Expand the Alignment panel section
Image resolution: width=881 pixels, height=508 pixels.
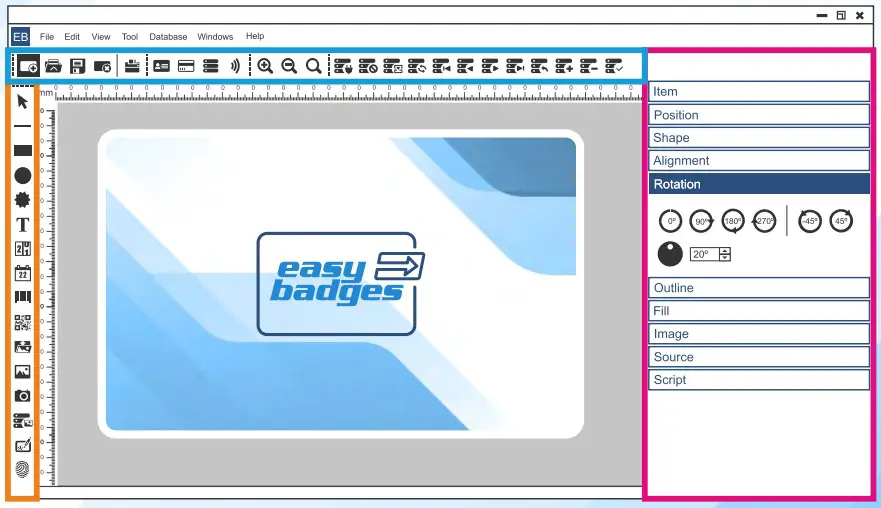[x=759, y=161]
